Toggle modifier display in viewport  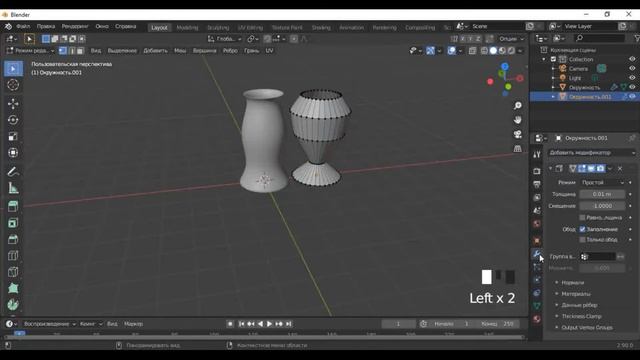[591, 168]
